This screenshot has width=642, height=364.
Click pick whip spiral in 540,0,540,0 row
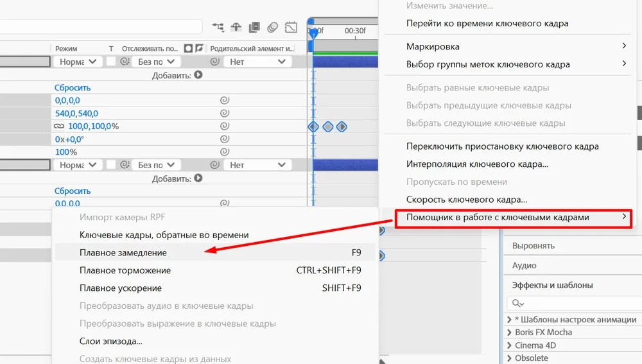pos(224,113)
